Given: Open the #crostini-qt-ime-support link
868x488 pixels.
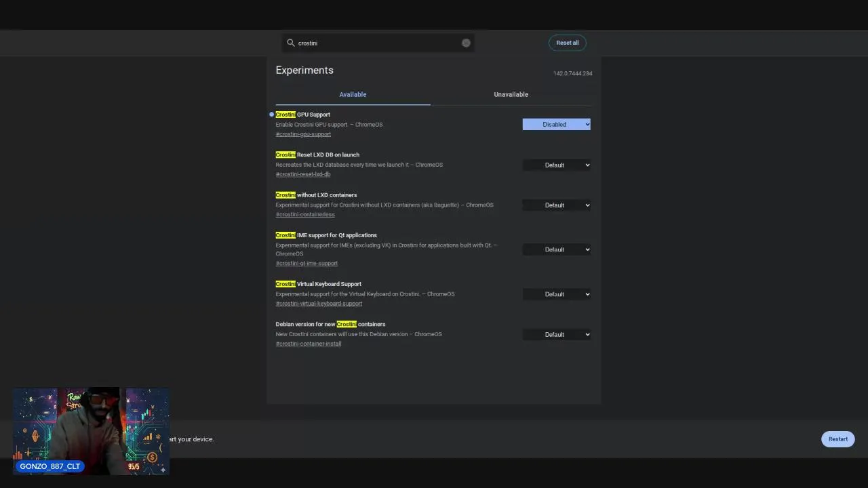Looking at the screenshot, I should coord(307,264).
